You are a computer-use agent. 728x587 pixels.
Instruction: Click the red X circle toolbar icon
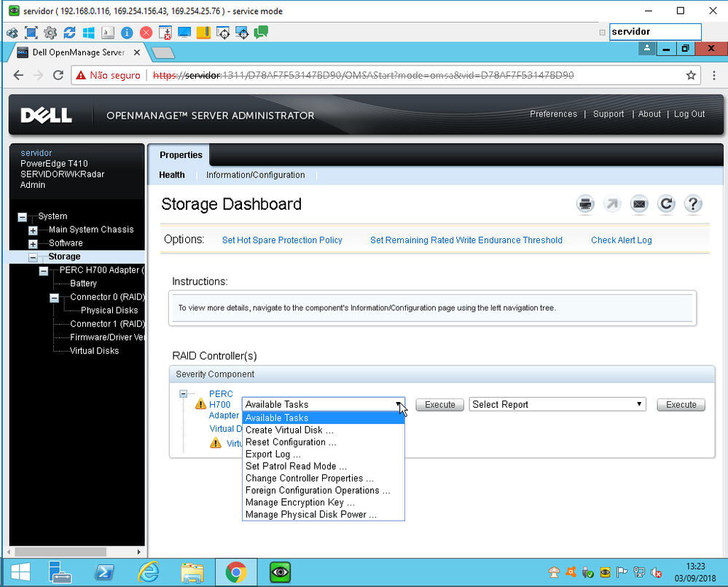[146, 33]
